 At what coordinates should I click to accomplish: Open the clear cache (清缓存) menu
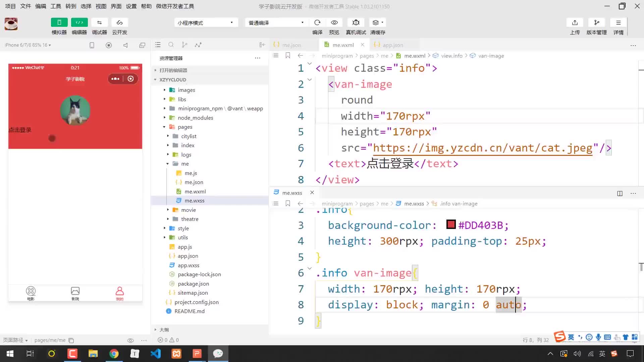click(378, 22)
